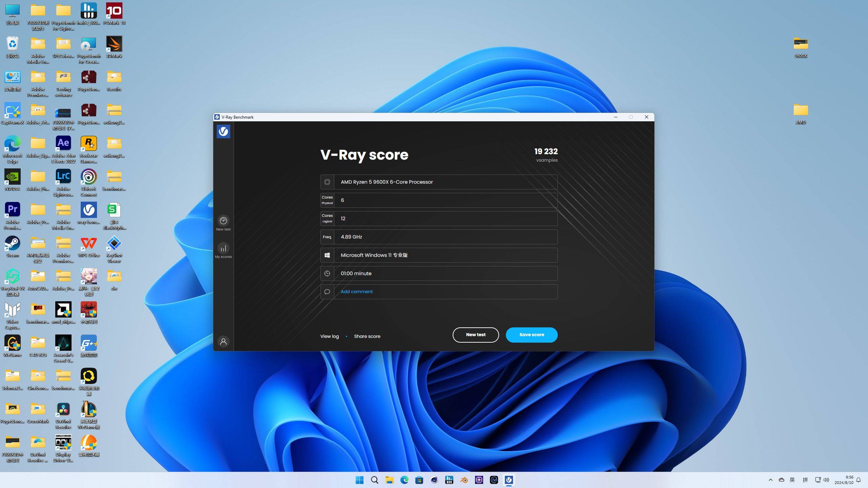The width and height of the screenshot is (868, 488).
Task: Select the Ubisoft Connect desktop icon
Action: (x=89, y=183)
